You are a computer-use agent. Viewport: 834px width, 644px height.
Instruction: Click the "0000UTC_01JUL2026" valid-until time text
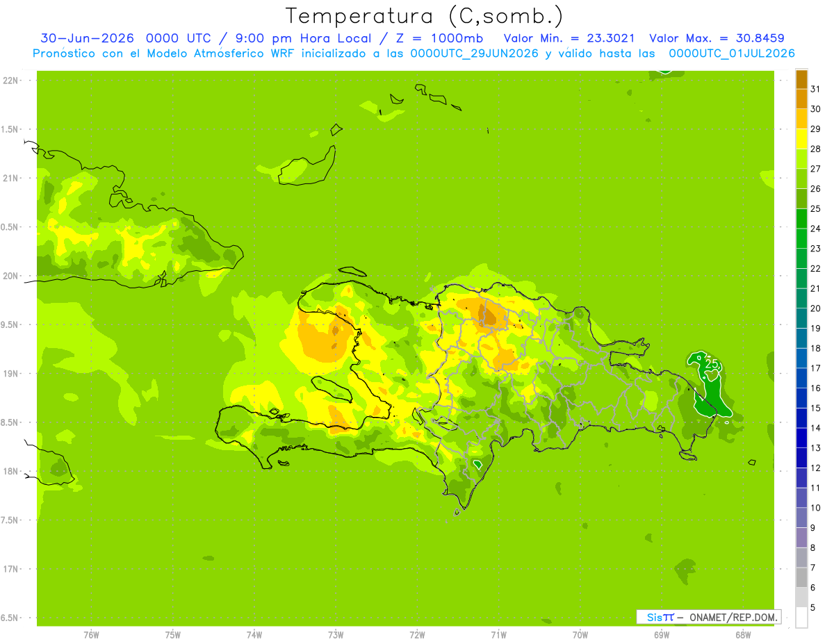pos(732,53)
